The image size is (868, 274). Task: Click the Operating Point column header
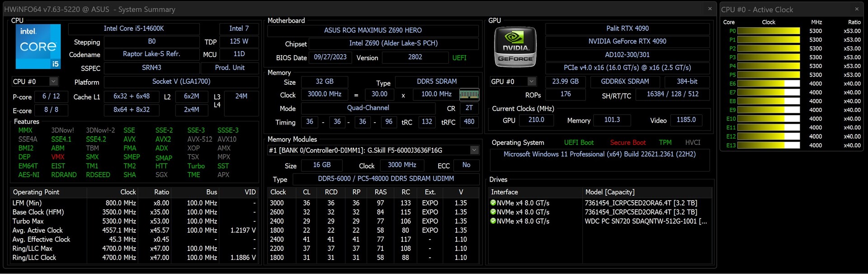36,192
